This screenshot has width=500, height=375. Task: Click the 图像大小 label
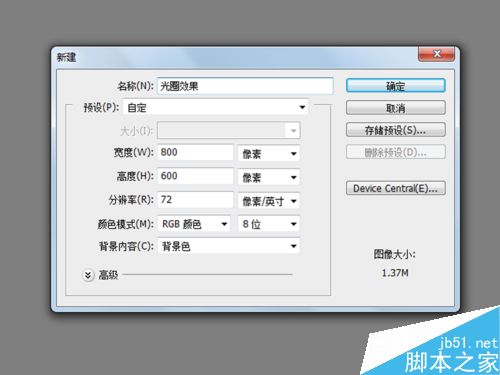[x=394, y=254]
